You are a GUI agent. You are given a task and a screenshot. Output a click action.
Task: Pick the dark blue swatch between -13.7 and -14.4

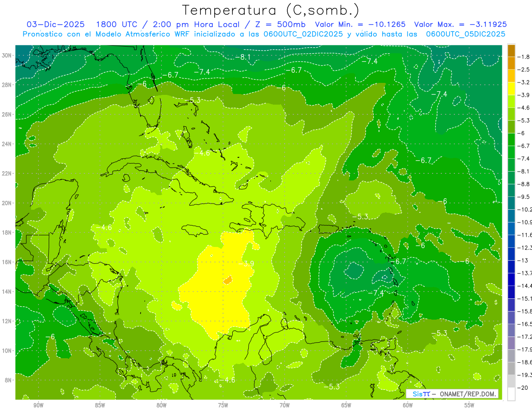[x=511, y=279]
